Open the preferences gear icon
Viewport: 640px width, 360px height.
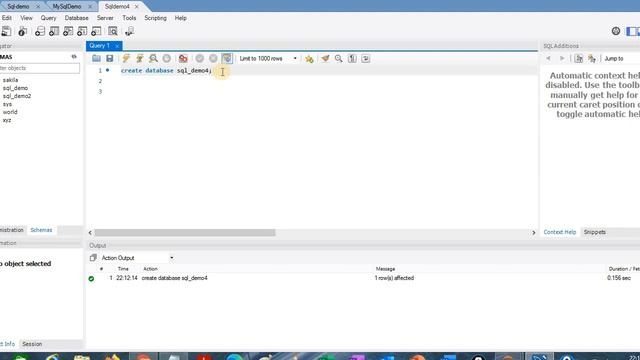click(616, 31)
